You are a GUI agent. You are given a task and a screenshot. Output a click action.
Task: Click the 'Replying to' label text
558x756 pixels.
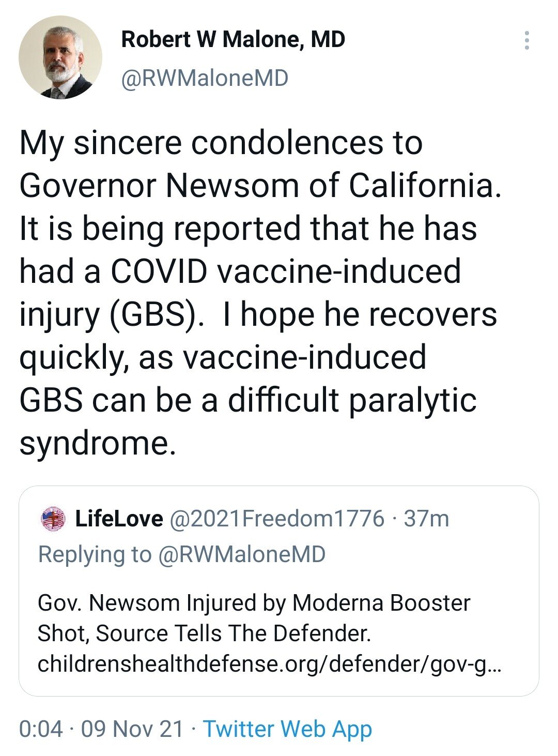(x=95, y=554)
